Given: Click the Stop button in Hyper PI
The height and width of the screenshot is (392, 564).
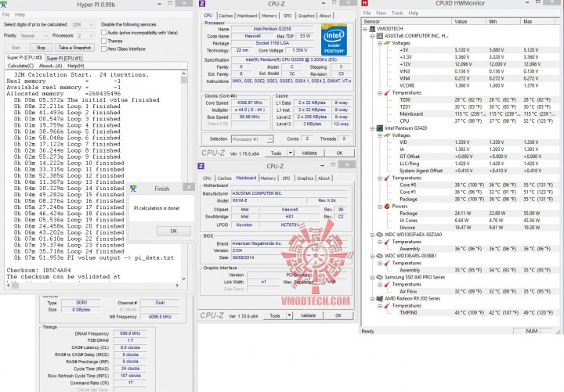Looking at the screenshot, I should 41,48.
